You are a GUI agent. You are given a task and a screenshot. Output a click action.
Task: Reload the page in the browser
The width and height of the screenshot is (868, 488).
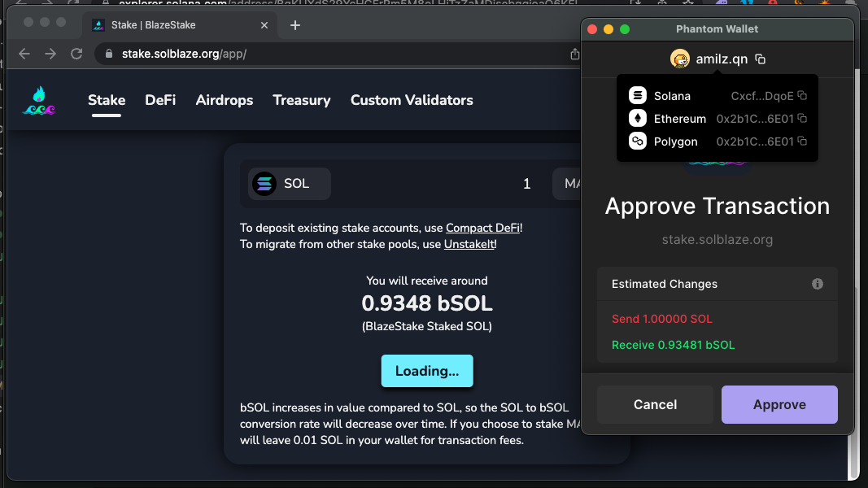coord(76,54)
